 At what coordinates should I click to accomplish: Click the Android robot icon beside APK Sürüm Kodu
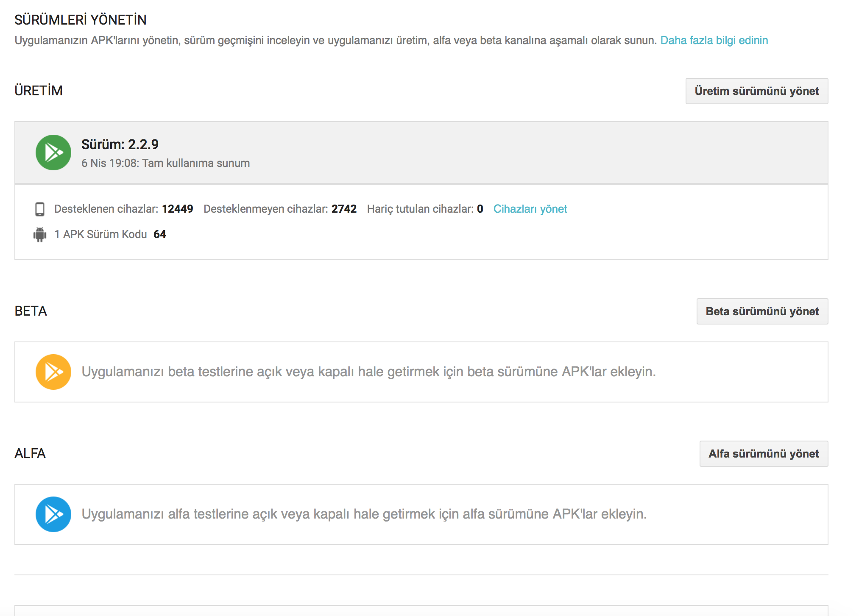pyautogui.click(x=40, y=235)
